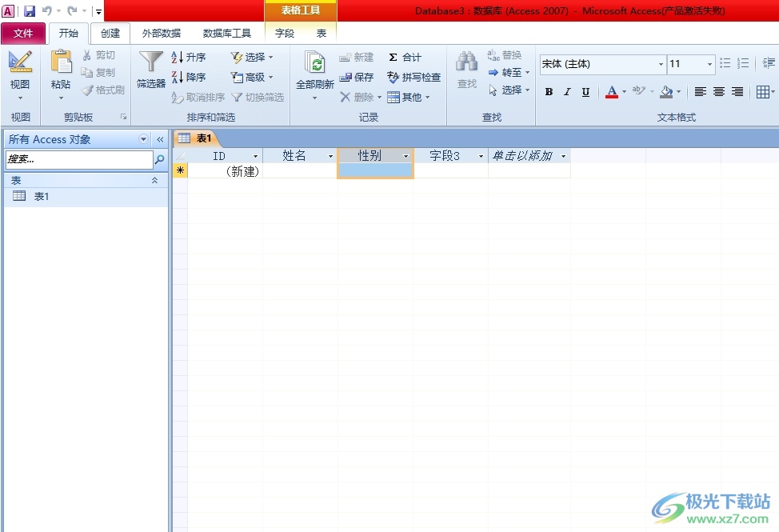Click the text highlight color pen
The width and height of the screenshot is (779, 532).
point(638,91)
